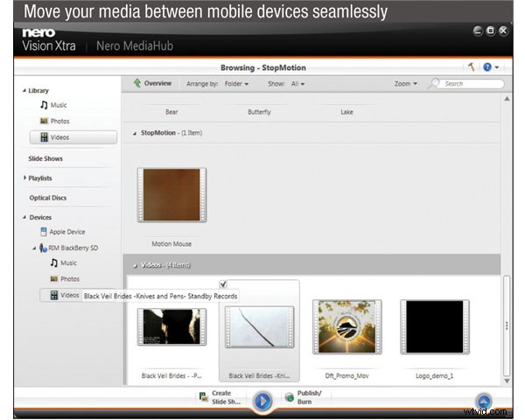Toggle checkbox on Black Veil Brides -Kni... video
The image size is (525, 420).
(223, 284)
